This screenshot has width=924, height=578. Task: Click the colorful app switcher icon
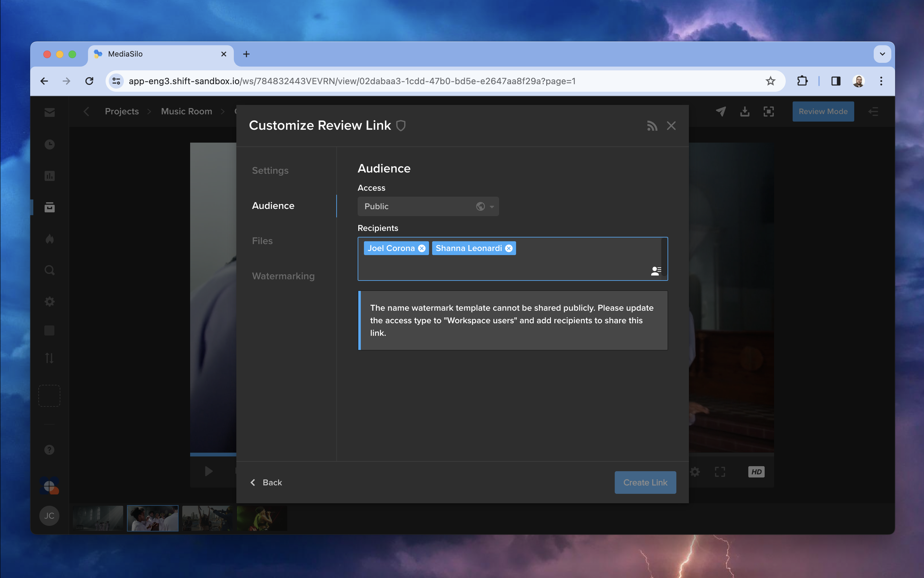(49, 486)
